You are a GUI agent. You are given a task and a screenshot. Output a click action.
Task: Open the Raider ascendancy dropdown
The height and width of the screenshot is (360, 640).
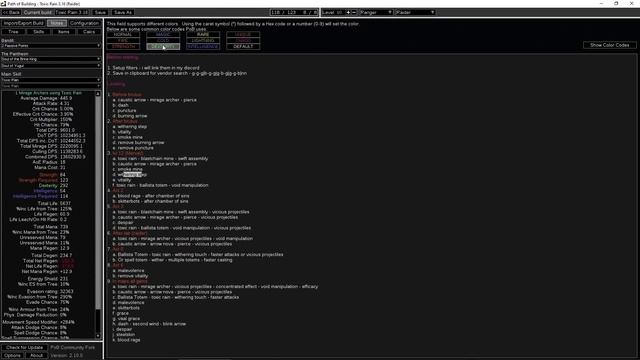pos(415,12)
